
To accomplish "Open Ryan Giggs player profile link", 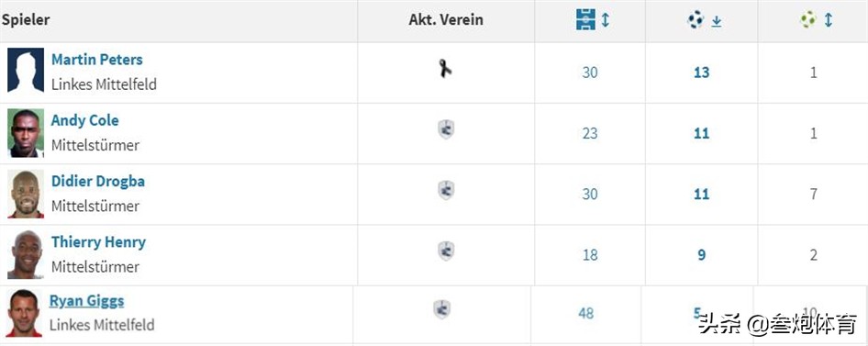I will tap(86, 301).
